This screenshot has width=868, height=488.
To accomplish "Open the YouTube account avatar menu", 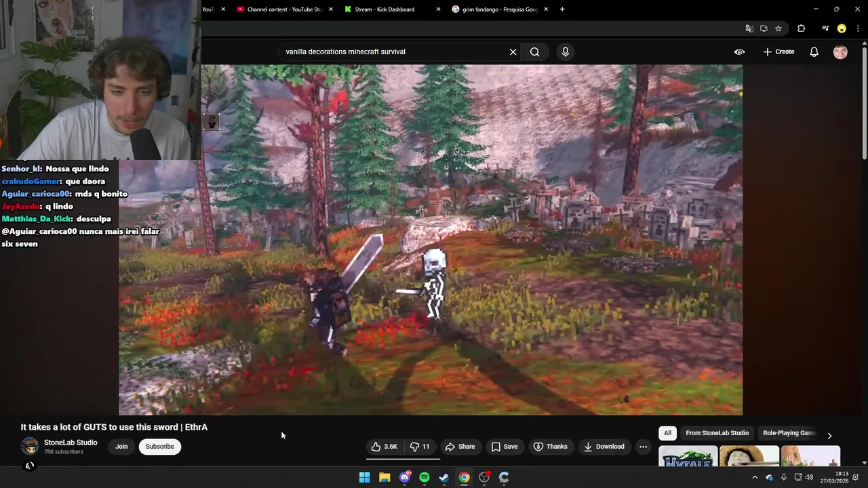I will tap(840, 52).
